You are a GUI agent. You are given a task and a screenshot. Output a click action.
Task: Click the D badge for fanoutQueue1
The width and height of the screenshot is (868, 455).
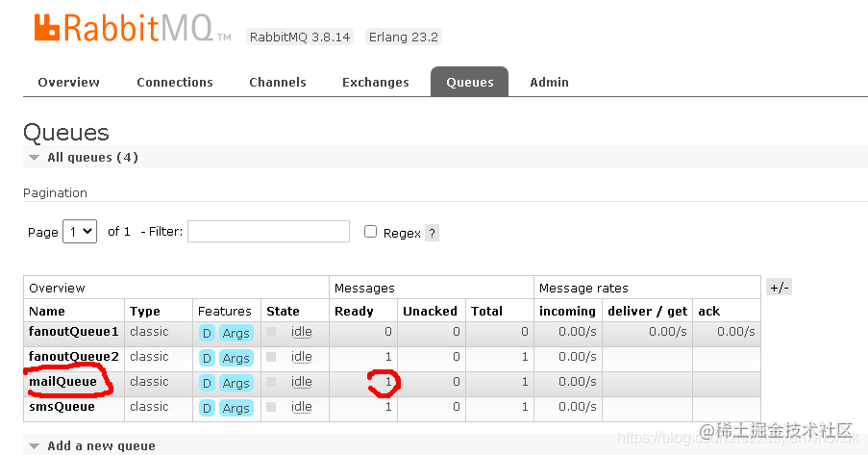click(207, 333)
